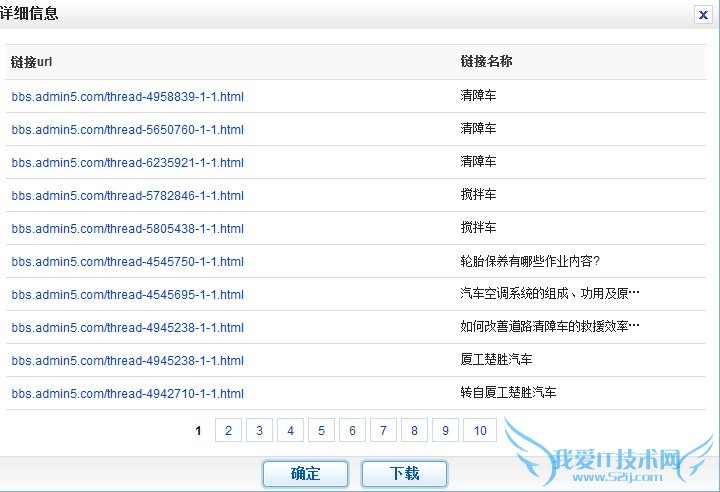Select 厦工楚胜汽车 link name cell
The width and height of the screenshot is (720, 492).
pyautogui.click(x=496, y=359)
